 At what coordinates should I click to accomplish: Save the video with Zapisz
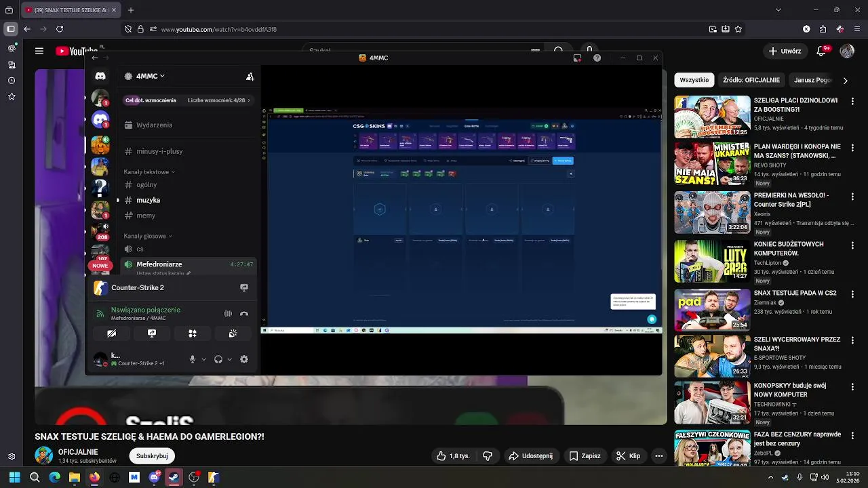585,456
